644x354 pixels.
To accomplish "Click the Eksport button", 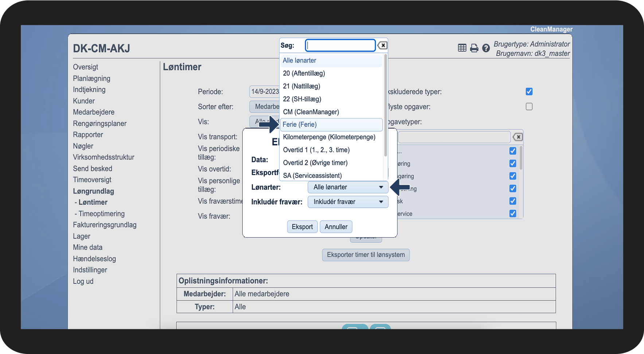I will [x=302, y=227].
